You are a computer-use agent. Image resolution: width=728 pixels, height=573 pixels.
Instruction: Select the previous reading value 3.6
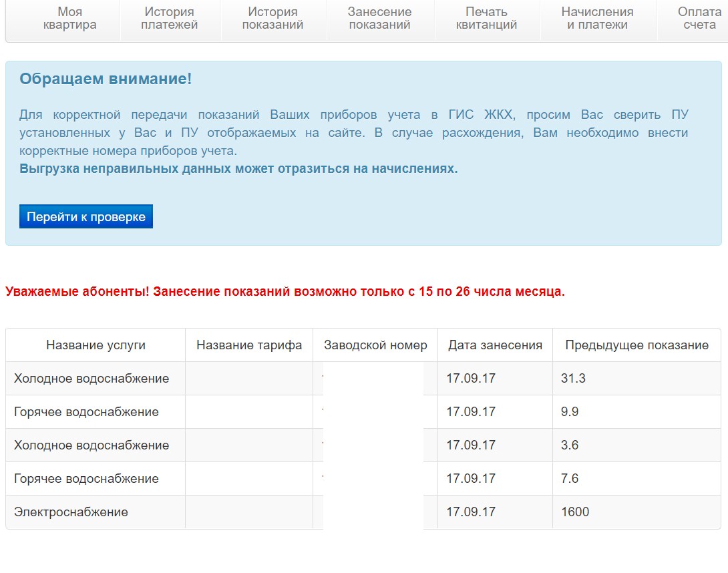[570, 445]
